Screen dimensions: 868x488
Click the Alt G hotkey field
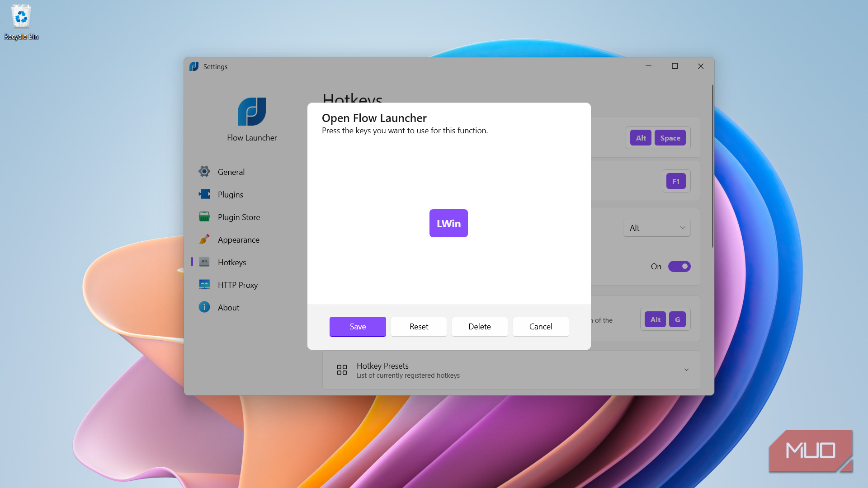tap(665, 319)
